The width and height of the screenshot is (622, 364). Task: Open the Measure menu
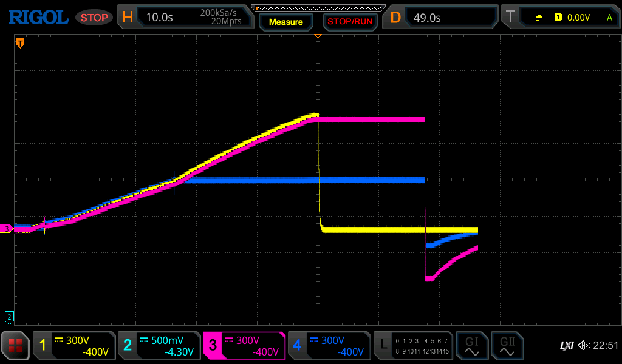[x=285, y=22]
